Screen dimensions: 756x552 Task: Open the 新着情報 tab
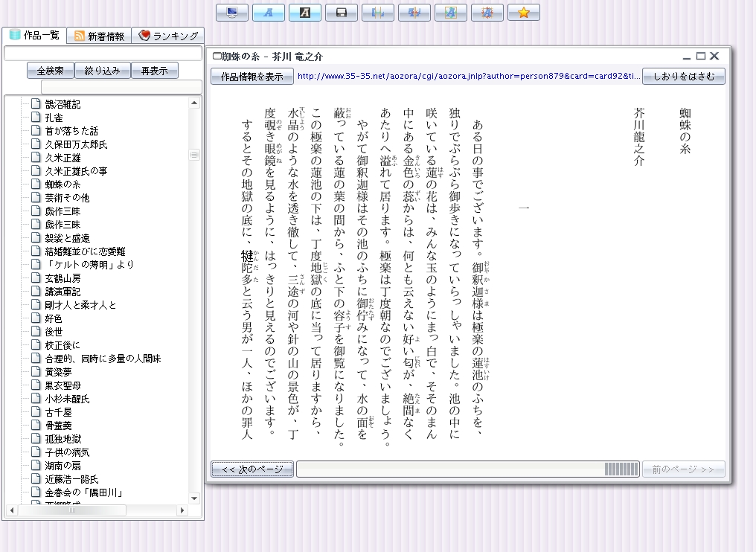(99, 36)
